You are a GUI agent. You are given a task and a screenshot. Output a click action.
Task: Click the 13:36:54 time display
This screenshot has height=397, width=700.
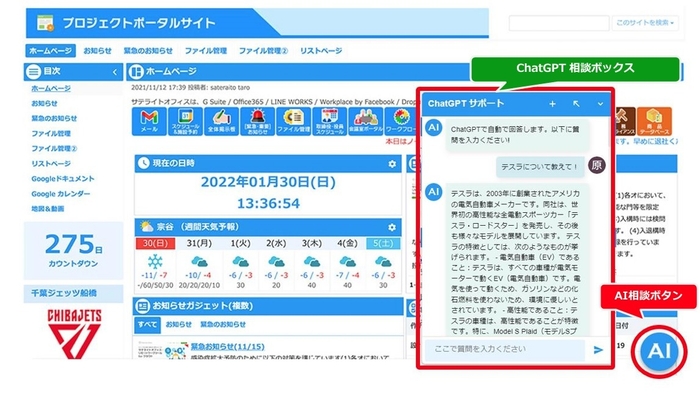pyautogui.click(x=268, y=204)
